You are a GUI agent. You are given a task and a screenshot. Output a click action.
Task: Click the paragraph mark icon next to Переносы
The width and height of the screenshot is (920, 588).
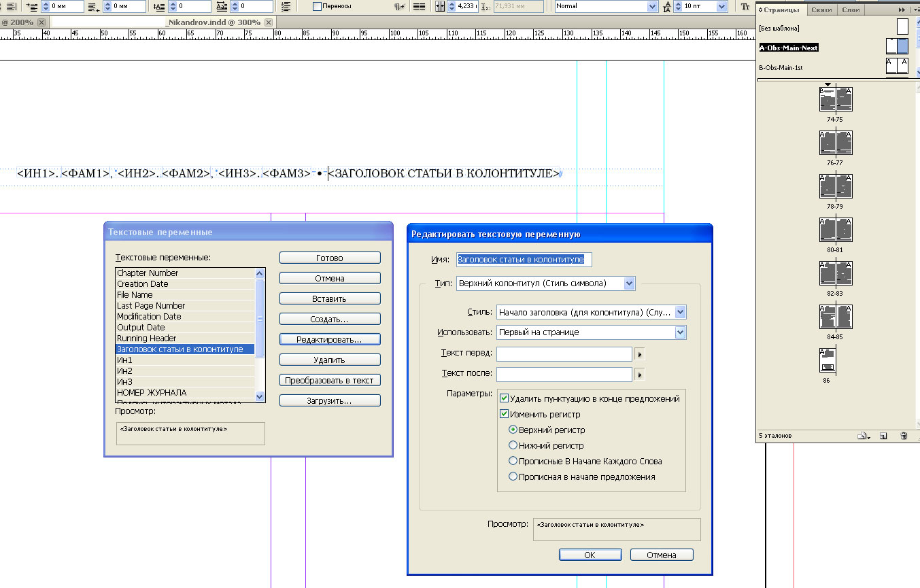pos(400,6)
